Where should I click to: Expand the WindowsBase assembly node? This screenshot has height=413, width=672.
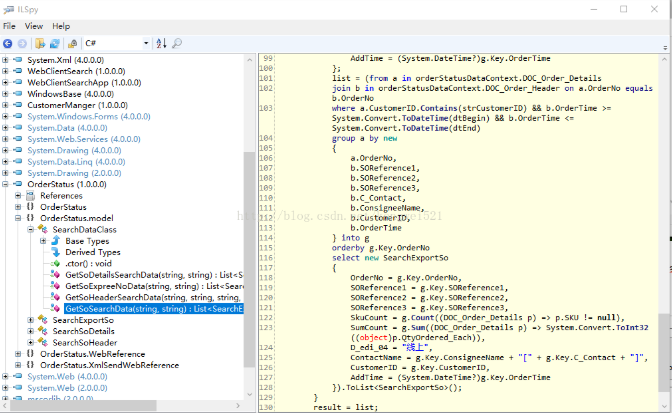[5, 94]
